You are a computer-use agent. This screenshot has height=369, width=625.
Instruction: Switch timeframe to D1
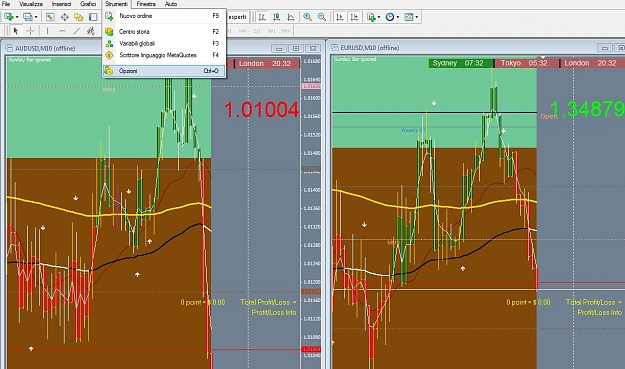click(257, 31)
